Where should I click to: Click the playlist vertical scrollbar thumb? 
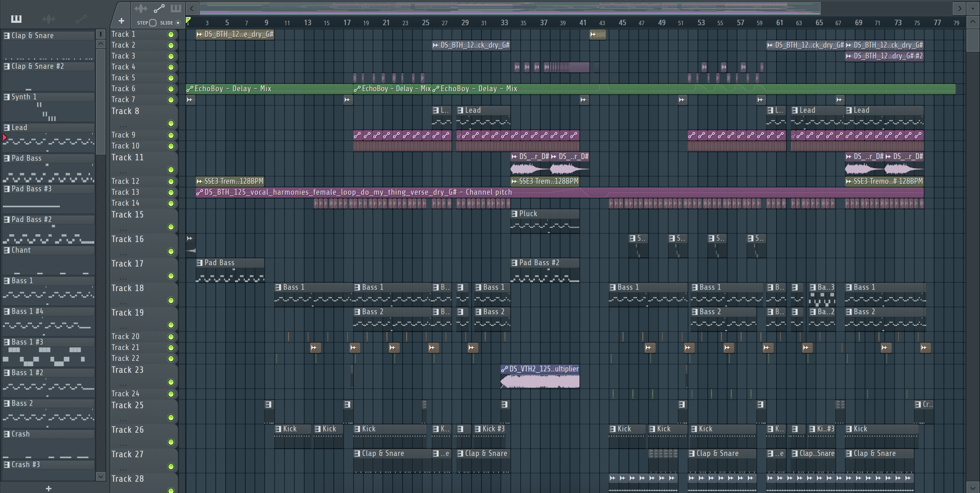click(973, 41)
